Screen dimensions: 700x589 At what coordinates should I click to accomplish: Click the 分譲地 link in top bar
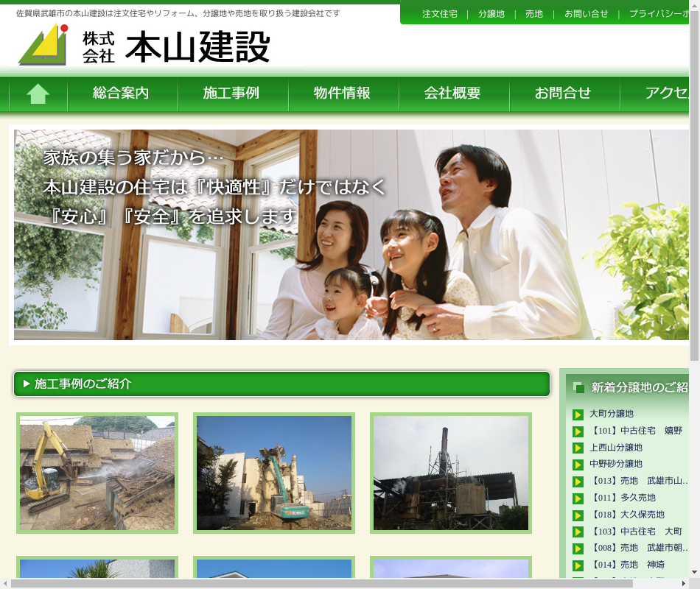click(491, 14)
